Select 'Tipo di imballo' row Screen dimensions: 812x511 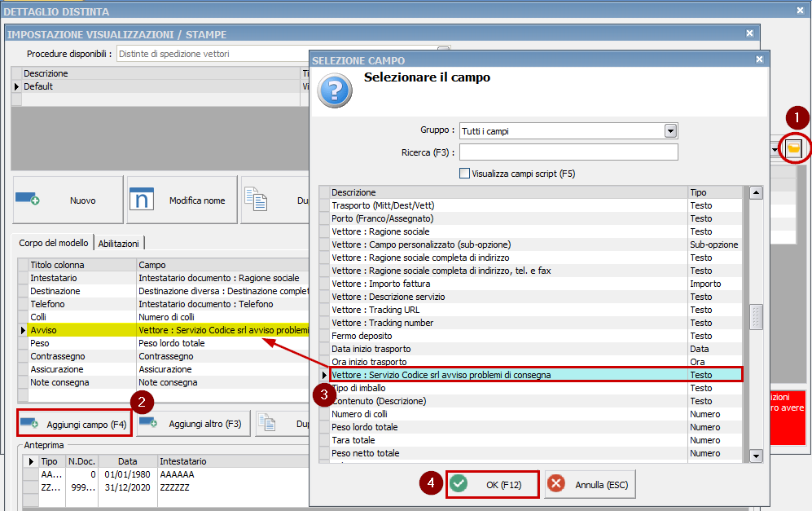coord(535,388)
